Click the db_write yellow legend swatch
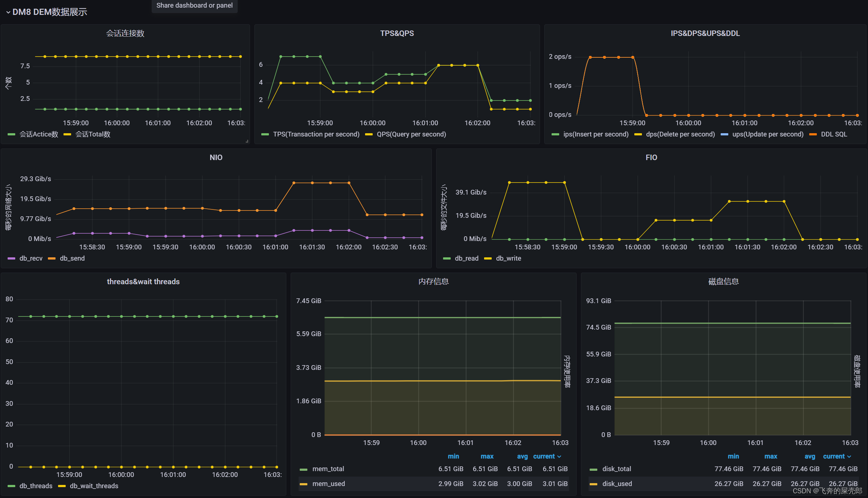 click(488, 258)
